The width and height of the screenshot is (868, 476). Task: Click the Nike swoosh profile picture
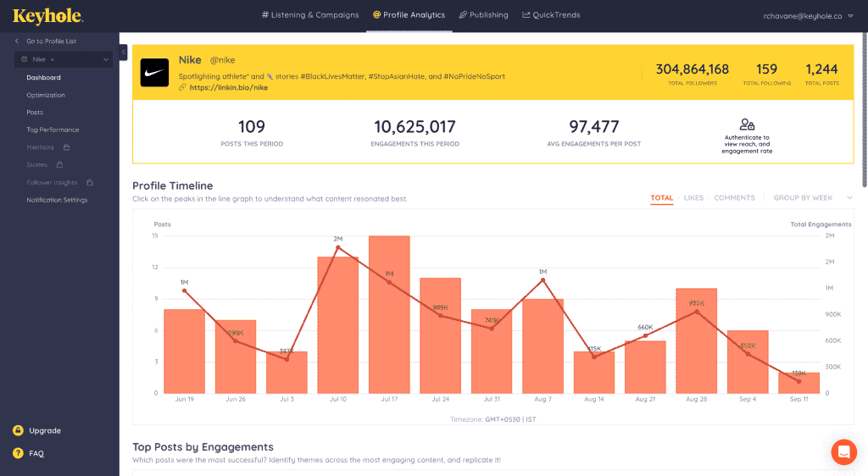(154, 73)
